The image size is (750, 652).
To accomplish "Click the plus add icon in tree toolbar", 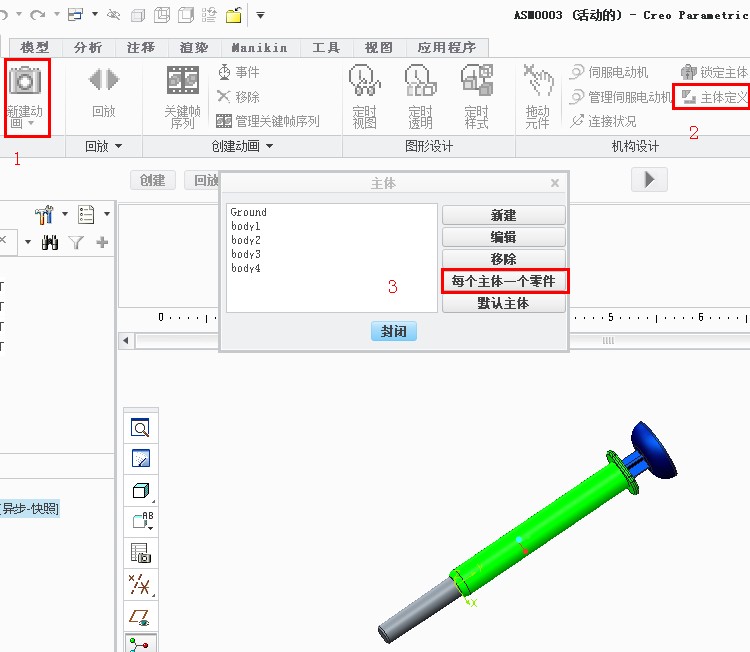I will 102,243.
